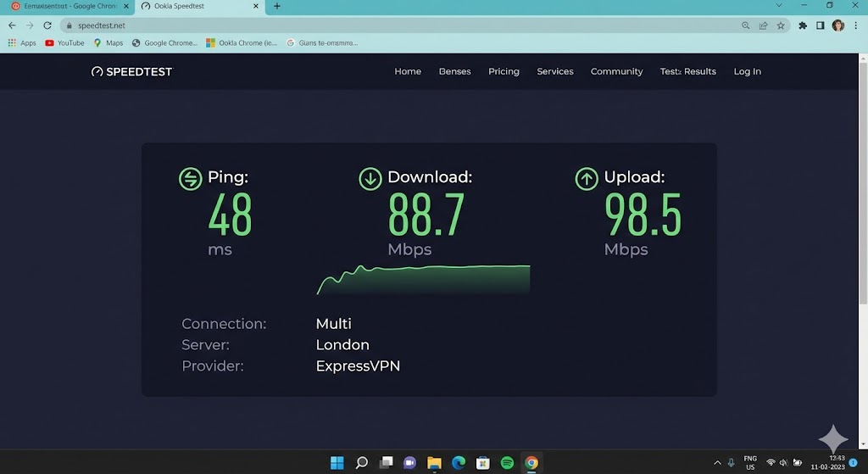Open a new tab with the plus button
Screen dimensions: 868x474
277,6
